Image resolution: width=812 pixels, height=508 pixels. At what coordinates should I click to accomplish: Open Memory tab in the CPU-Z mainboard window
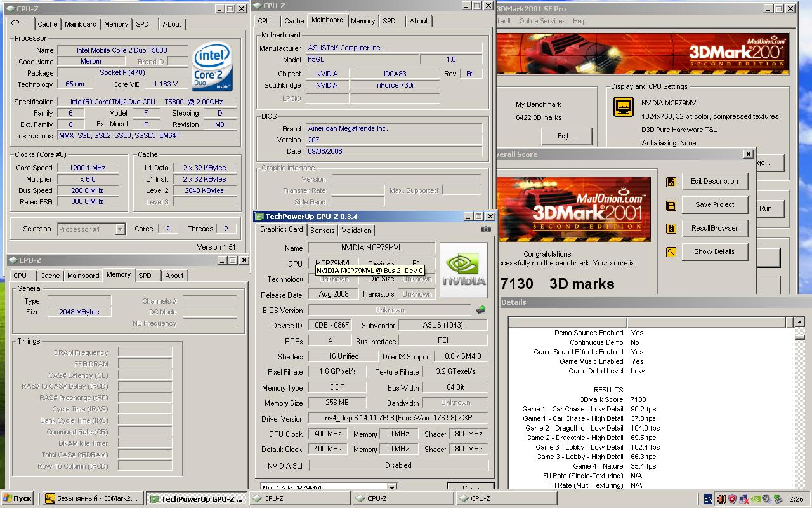(x=363, y=21)
